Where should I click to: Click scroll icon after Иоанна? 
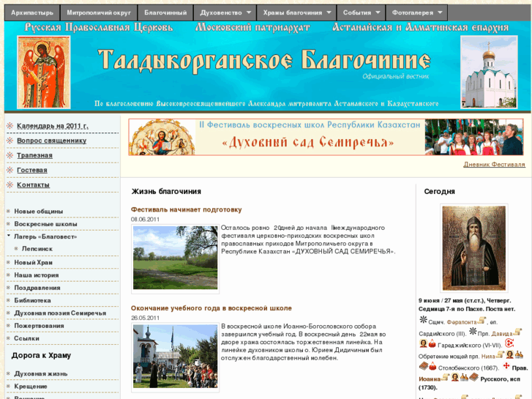click(x=446, y=377)
